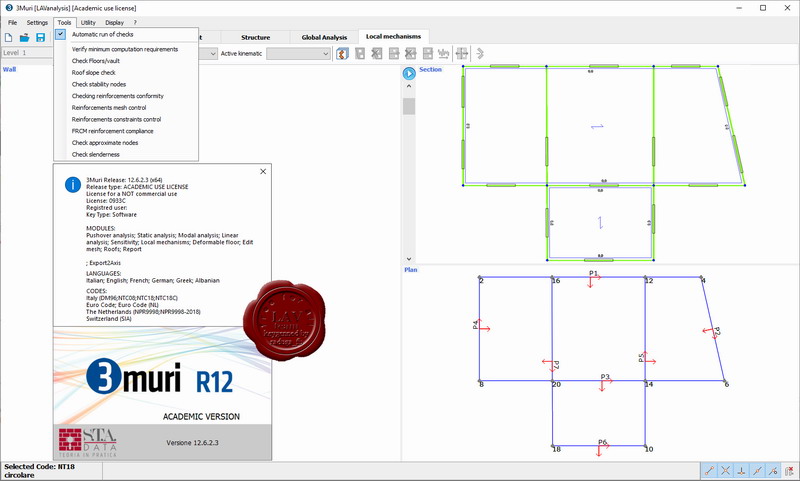Open a project with the folder icon
800x481 pixels.
pyautogui.click(x=24, y=38)
